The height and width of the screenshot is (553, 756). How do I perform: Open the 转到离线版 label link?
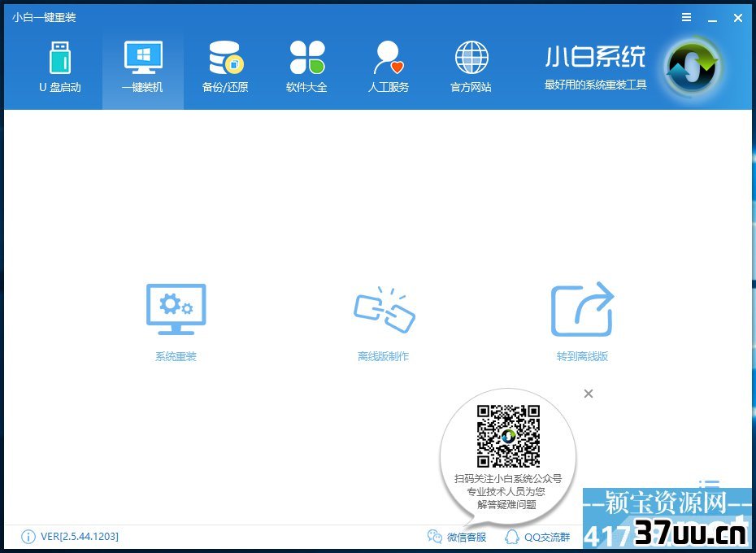coord(582,356)
